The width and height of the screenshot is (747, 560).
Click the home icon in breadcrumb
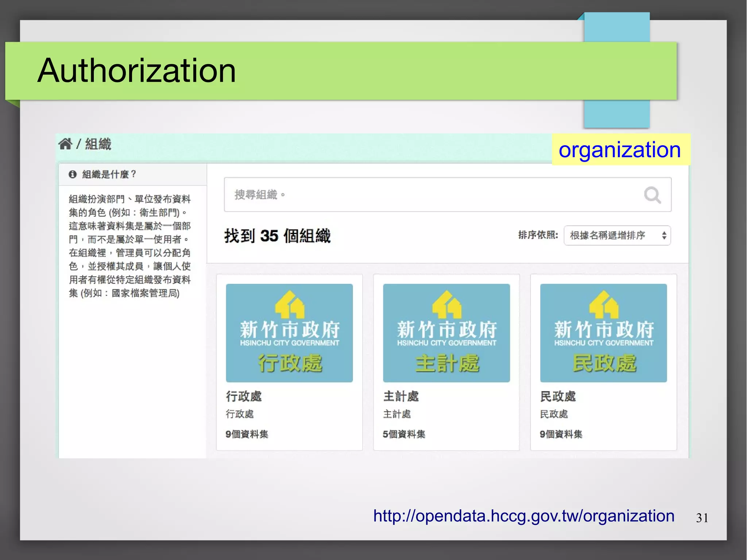pos(65,144)
